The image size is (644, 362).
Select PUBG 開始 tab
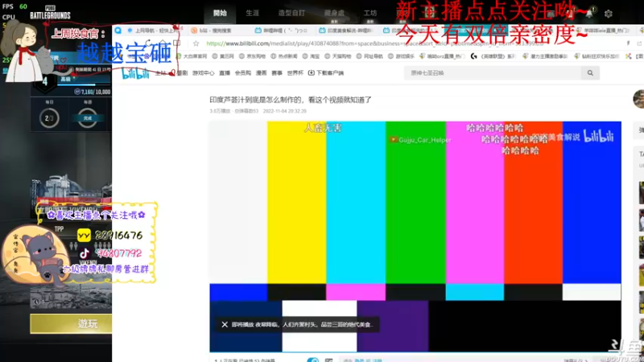click(x=220, y=13)
